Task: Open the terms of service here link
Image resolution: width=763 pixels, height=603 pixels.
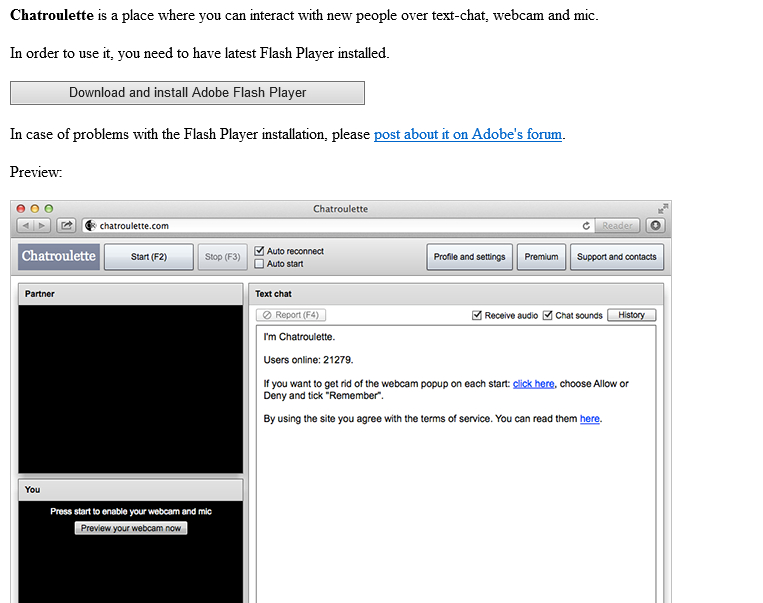Action: (x=589, y=419)
